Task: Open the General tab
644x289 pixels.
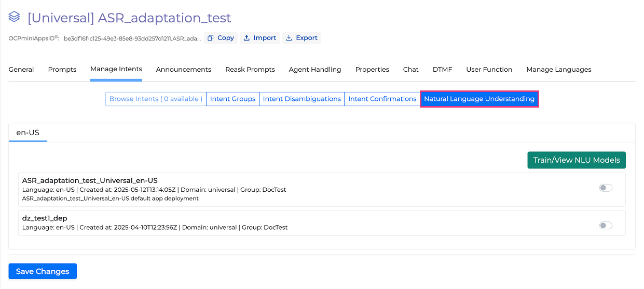Action: 21,70
